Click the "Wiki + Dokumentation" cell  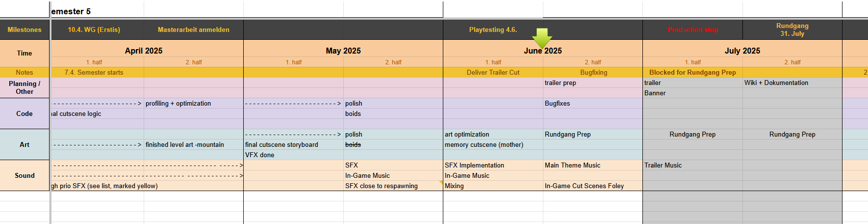776,83
